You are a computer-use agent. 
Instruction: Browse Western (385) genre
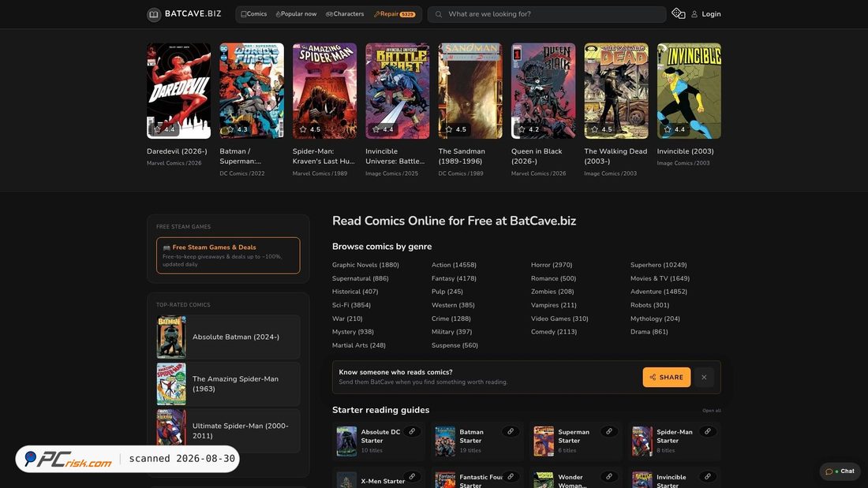pyautogui.click(x=453, y=305)
